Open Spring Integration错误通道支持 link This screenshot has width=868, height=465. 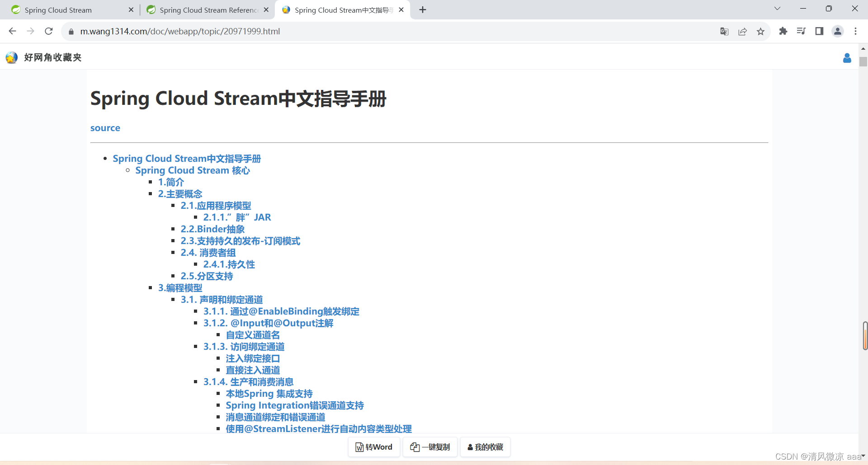(x=295, y=405)
